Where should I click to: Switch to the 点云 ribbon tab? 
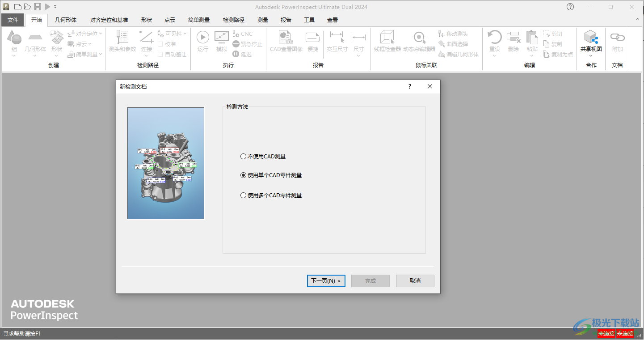[170, 20]
